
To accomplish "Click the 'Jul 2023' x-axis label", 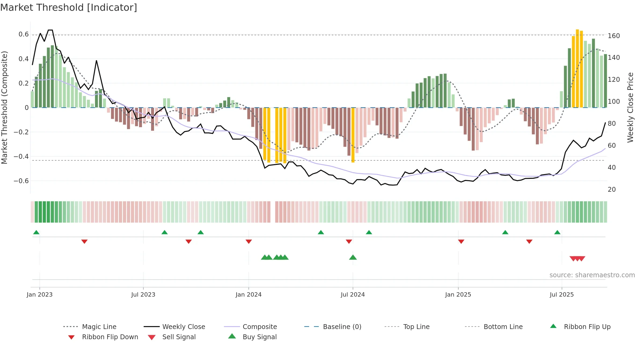I will click(x=143, y=294).
